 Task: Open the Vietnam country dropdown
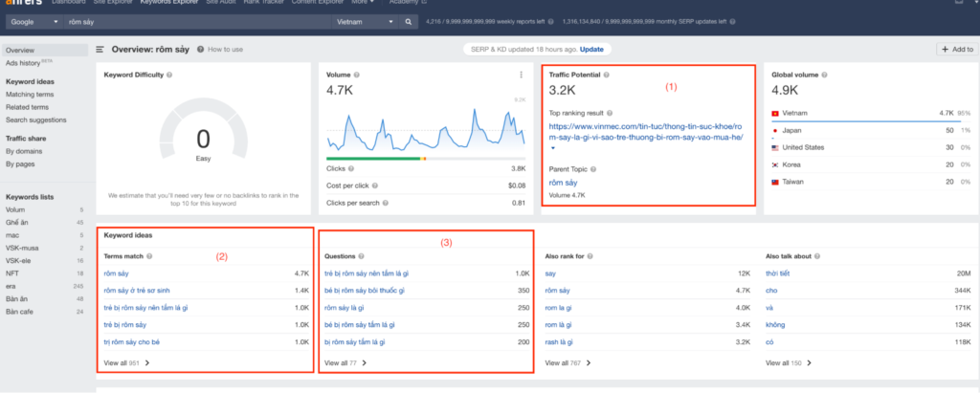(x=366, y=21)
